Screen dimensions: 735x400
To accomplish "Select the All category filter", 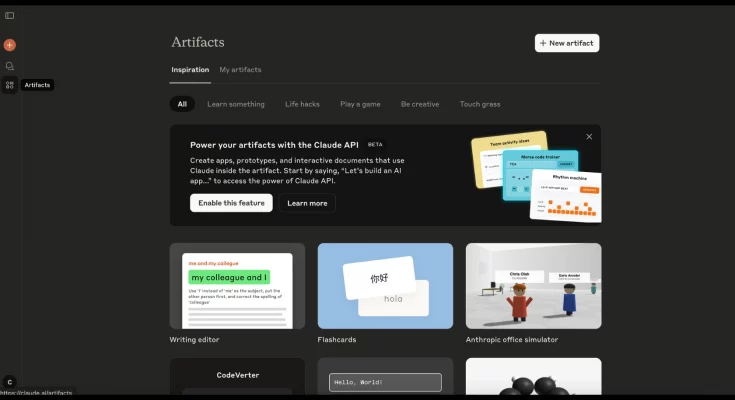I will coord(182,104).
